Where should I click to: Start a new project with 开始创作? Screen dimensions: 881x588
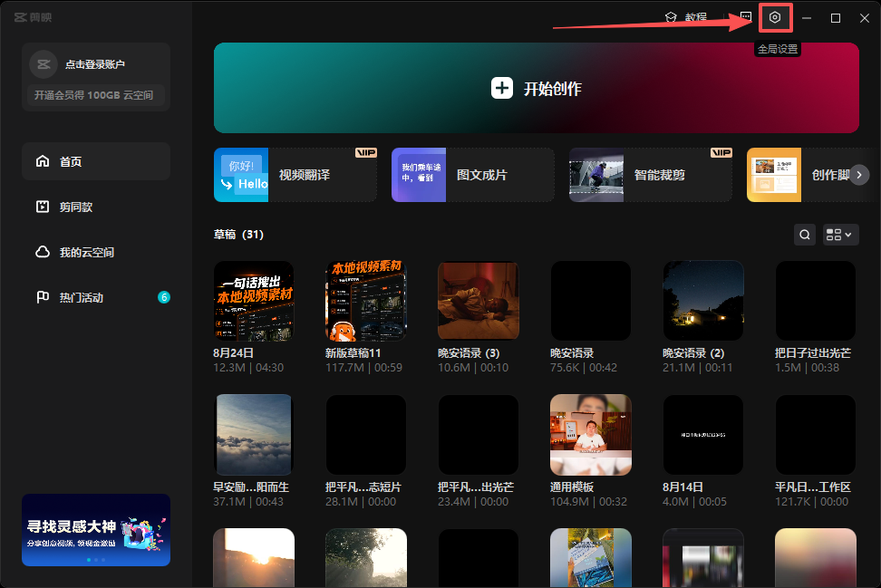coord(536,88)
